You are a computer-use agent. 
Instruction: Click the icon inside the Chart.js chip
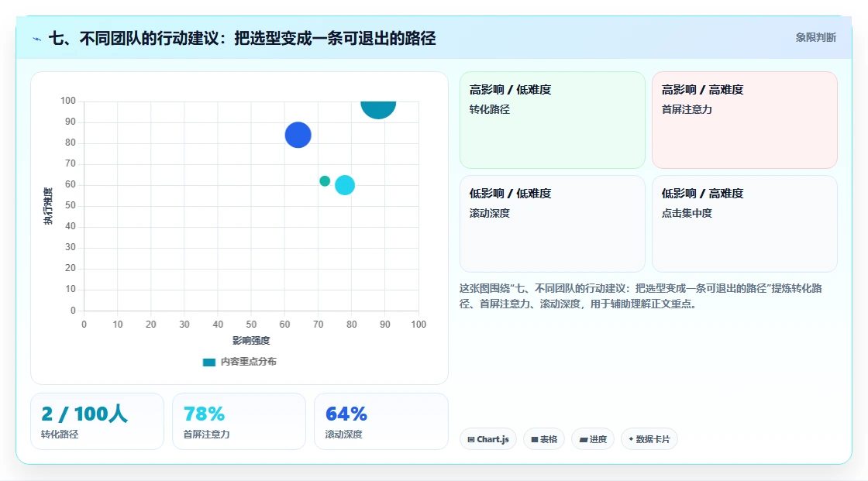[x=471, y=439]
